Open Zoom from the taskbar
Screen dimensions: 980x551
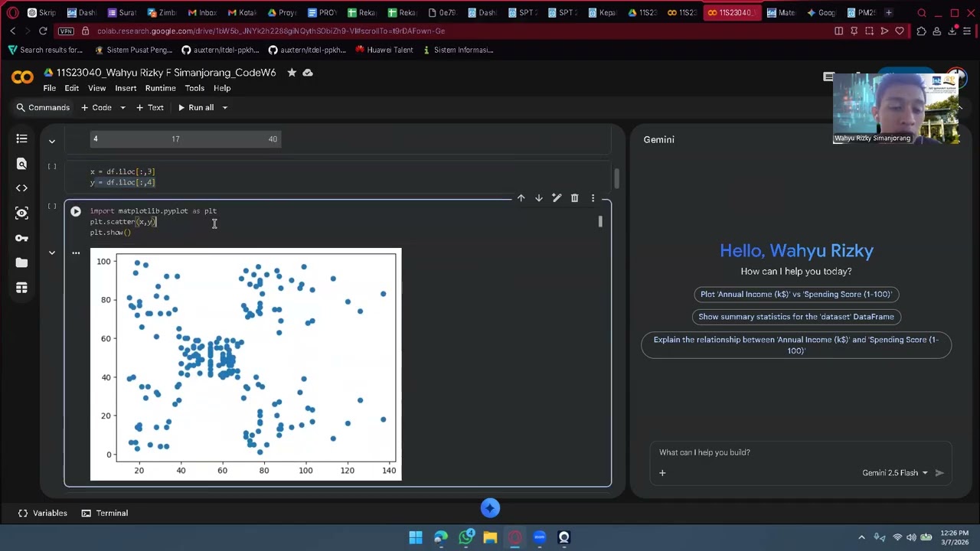540,537
